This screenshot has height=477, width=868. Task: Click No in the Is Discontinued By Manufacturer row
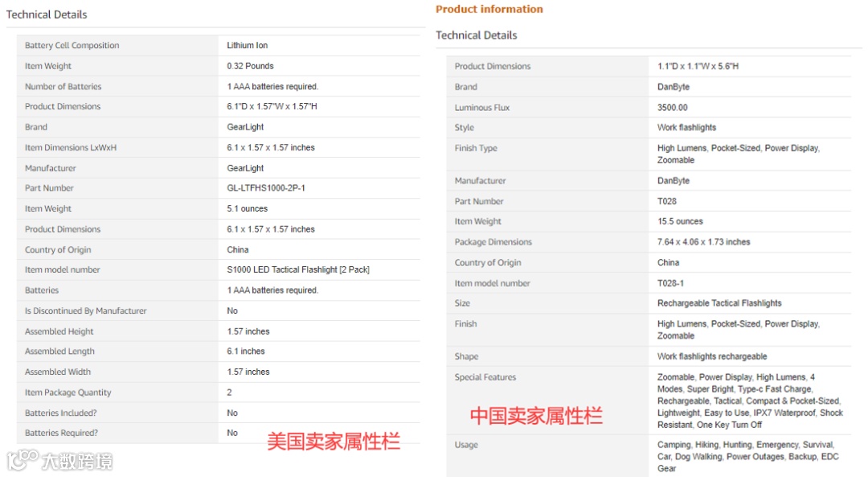pos(232,310)
